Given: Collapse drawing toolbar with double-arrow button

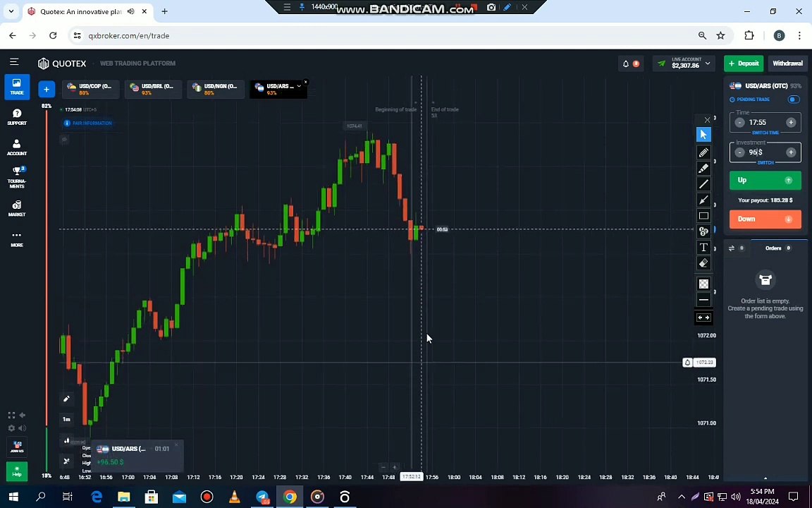Looking at the screenshot, I should pos(703,317).
